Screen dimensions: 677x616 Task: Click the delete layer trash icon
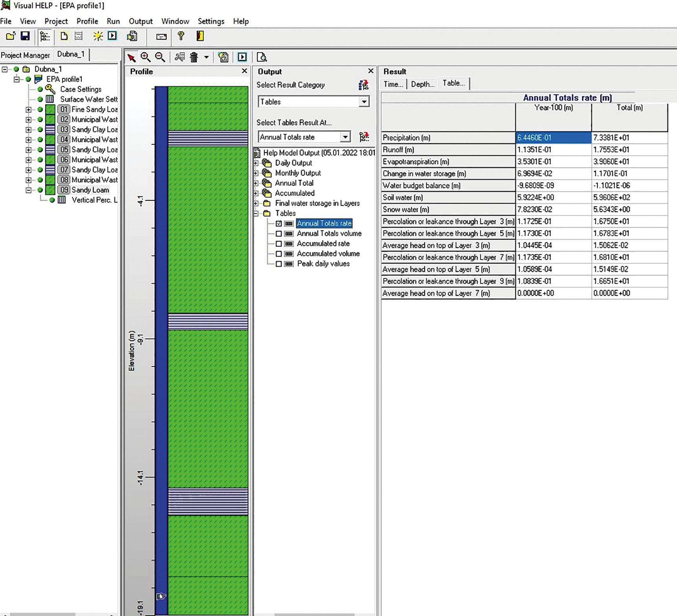(x=194, y=57)
